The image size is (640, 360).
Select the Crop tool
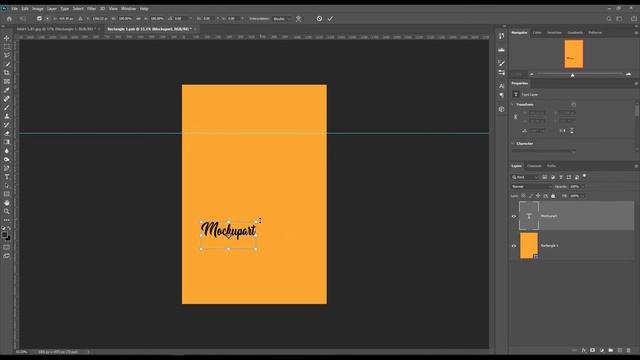[7, 73]
